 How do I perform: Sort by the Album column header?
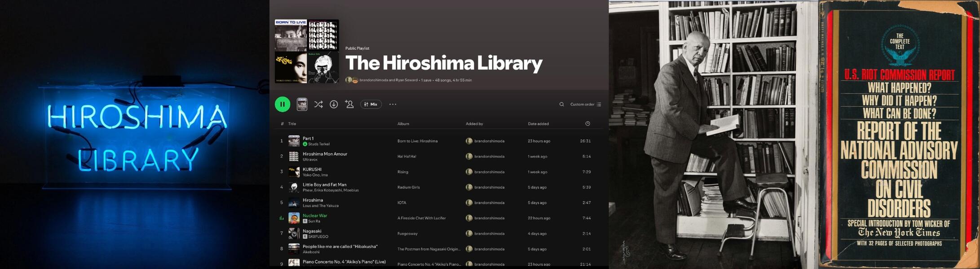tap(403, 124)
